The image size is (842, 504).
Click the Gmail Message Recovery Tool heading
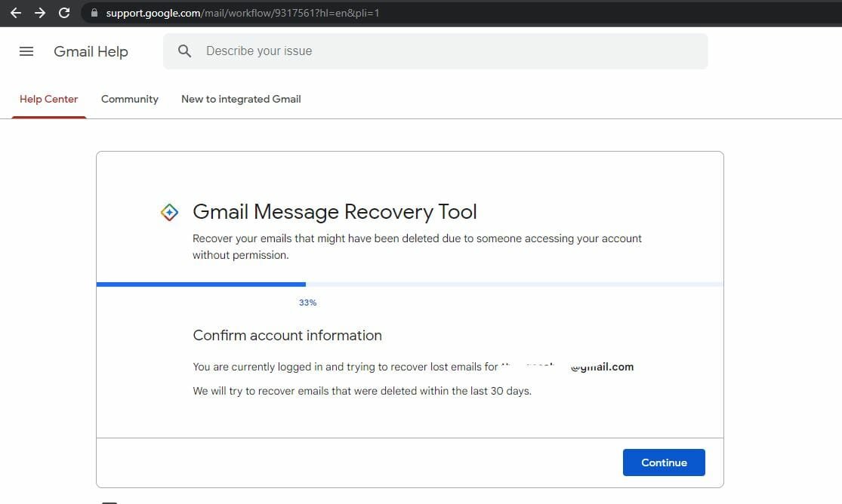(335, 212)
